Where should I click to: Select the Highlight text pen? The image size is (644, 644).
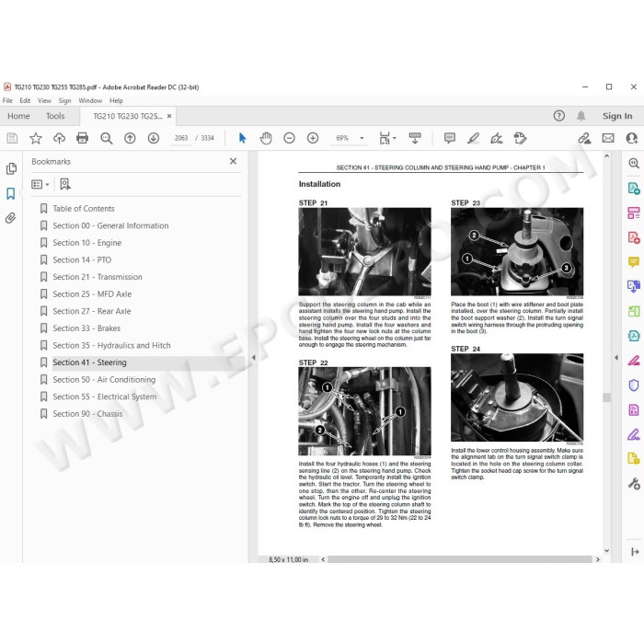(473, 138)
